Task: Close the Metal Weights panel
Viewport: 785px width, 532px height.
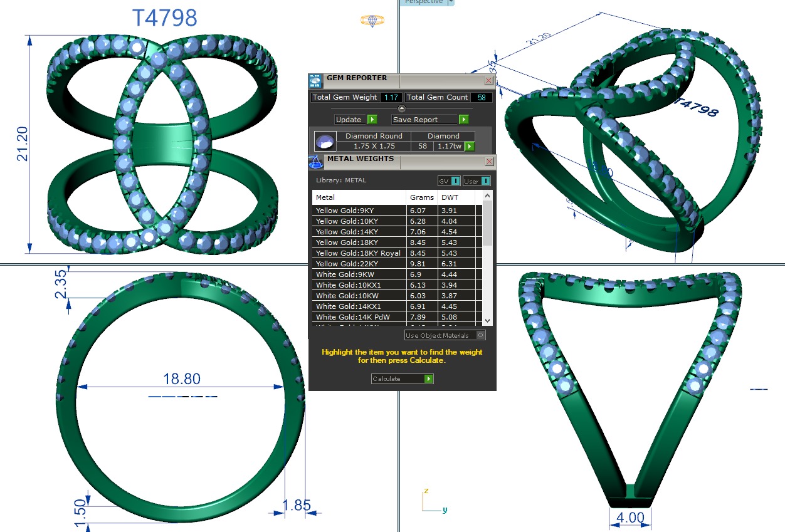Action: coord(488,162)
